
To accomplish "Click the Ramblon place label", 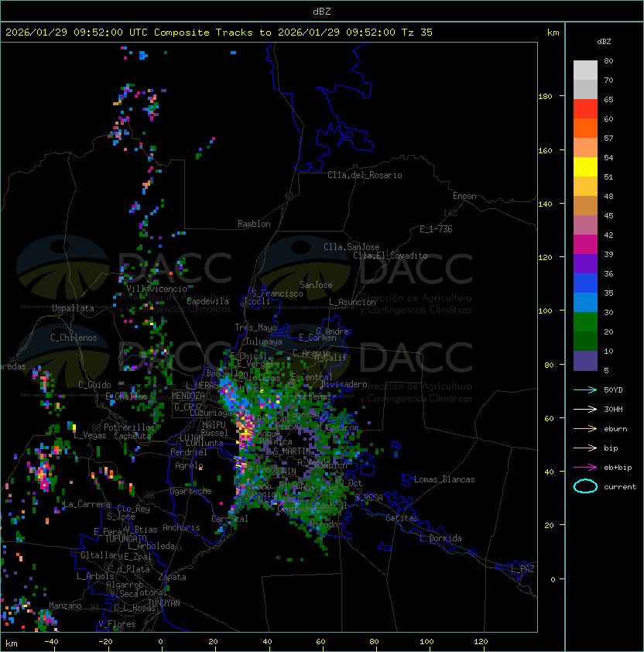I will [x=254, y=224].
